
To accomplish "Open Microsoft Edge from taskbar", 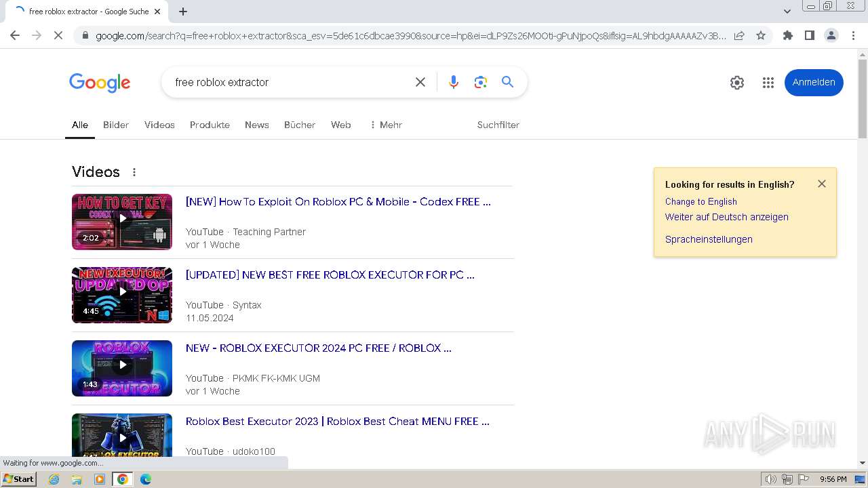I will point(145,479).
